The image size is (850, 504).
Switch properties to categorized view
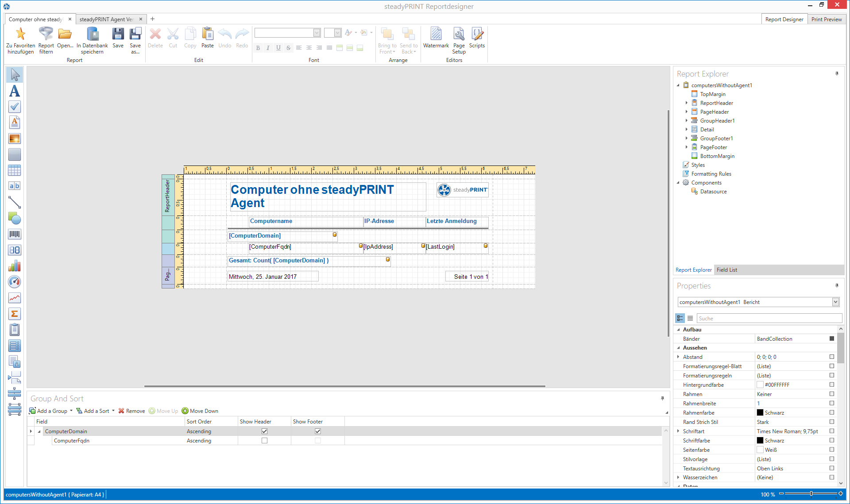(680, 318)
